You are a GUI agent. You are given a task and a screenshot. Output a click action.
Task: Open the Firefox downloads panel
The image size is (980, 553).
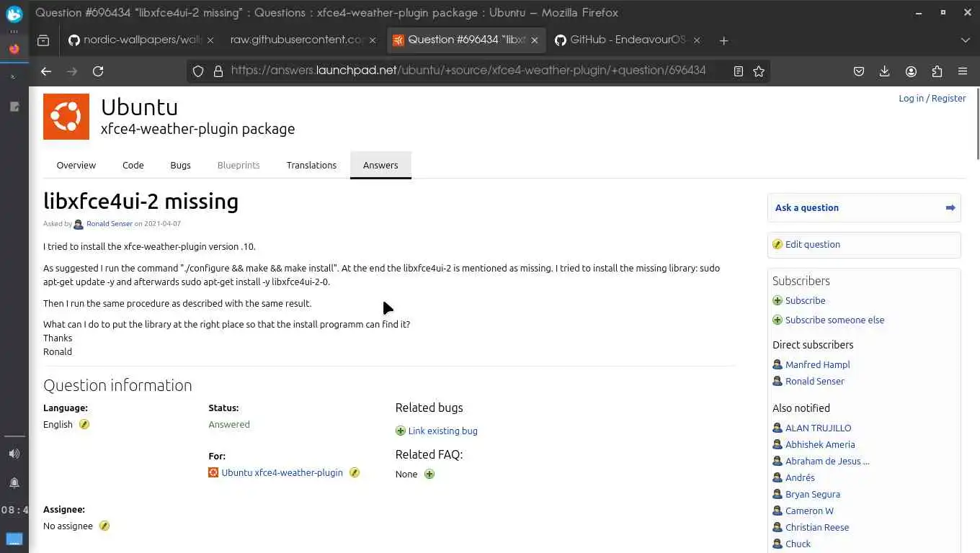[x=885, y=71]
